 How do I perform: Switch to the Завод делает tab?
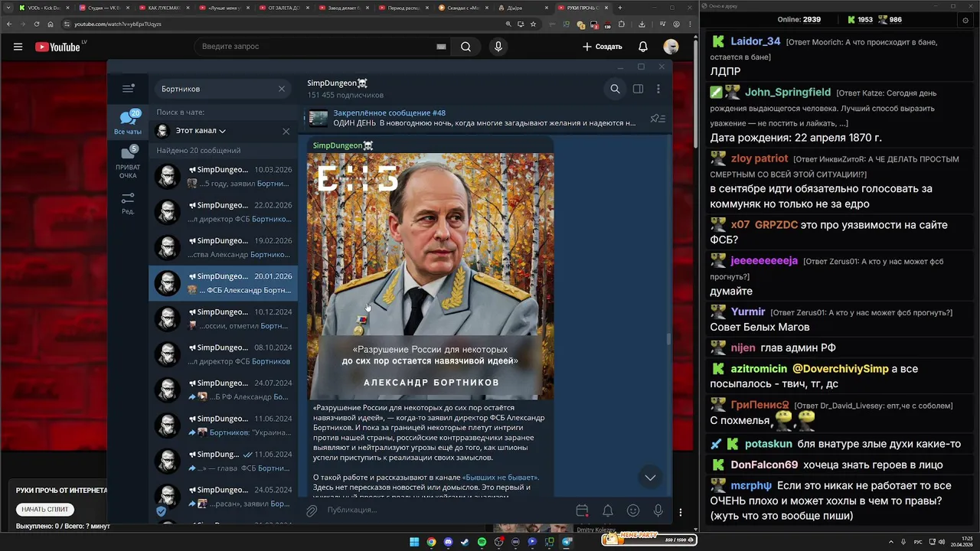coord(345,8)
